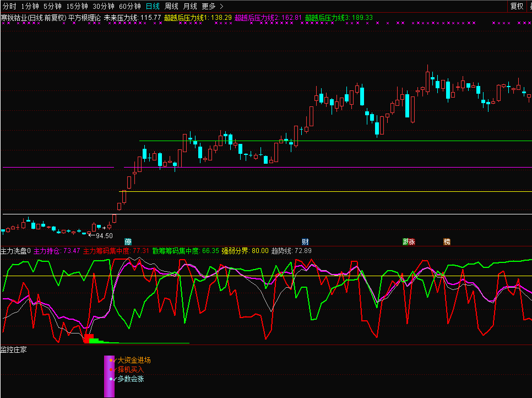The image size is (532, 398).
Task: Click the red dot beside 择机买入
Action: 111,369
